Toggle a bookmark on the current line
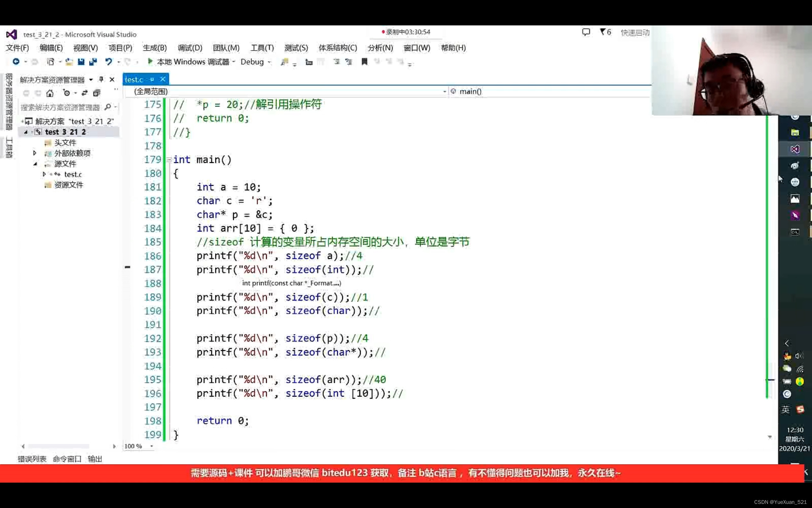This screenshot has height=508, width=812. pos(364,62)
